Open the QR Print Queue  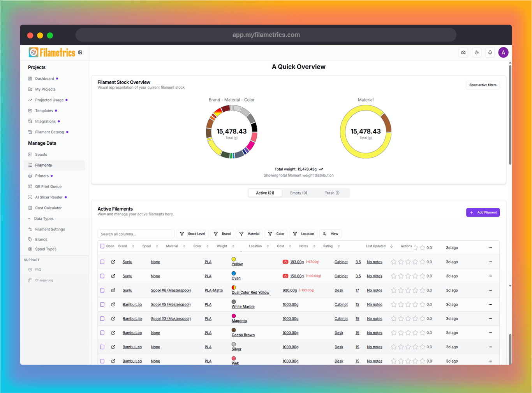tap(48, 186)
